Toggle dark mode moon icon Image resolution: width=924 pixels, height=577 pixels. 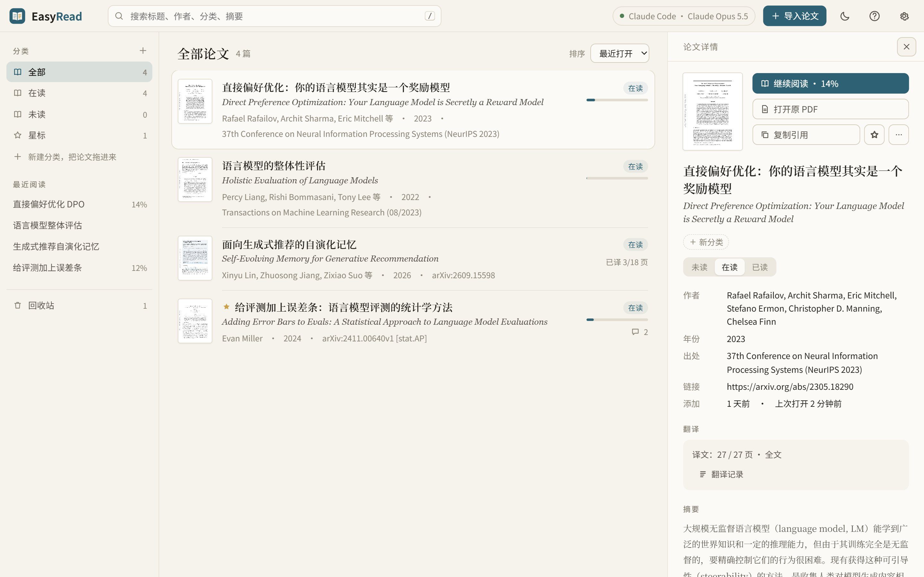844,16
